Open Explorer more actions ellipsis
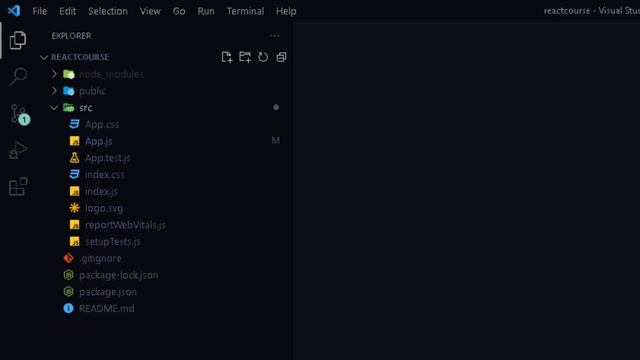The image size is (640, 360). [274, 36]
